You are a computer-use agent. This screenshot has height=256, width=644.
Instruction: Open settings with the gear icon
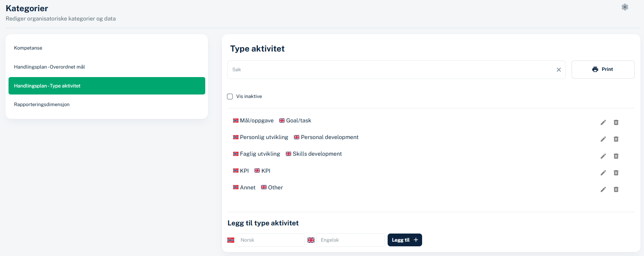click(625, 7)
